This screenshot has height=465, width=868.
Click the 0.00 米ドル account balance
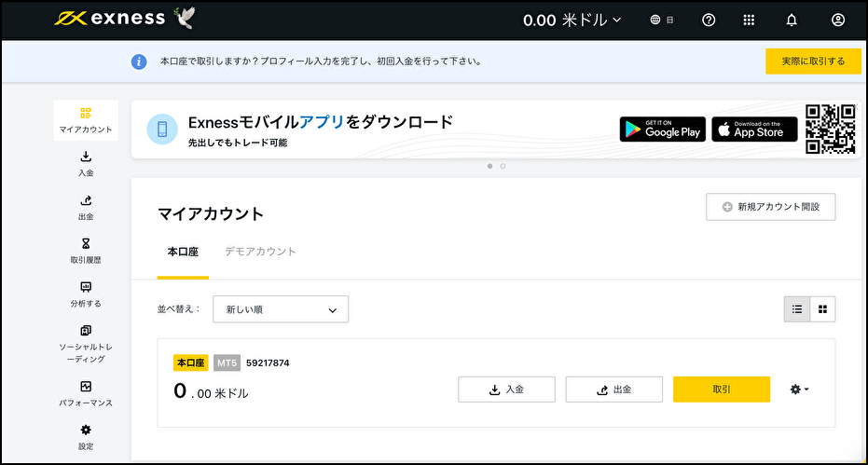click(x=211, y=392)
